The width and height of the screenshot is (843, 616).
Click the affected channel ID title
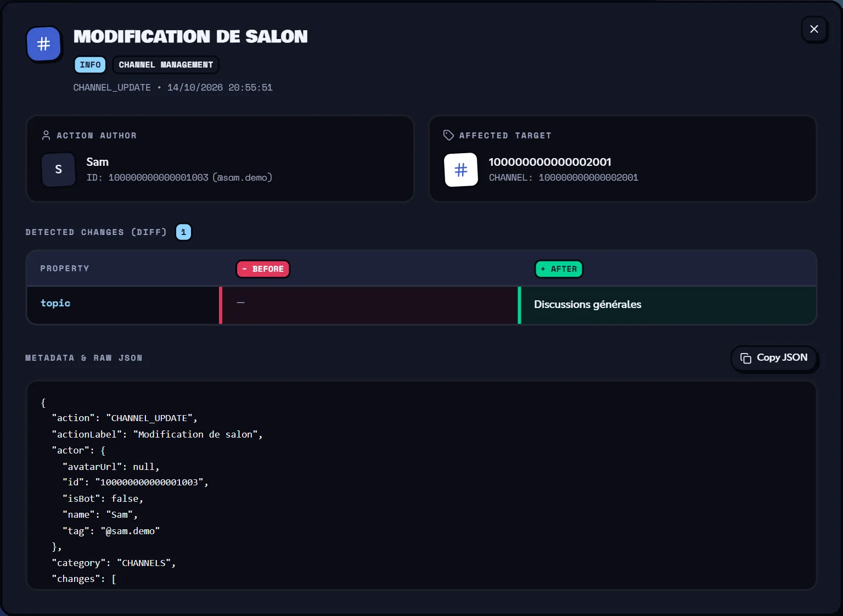click(x=550, y=162)
